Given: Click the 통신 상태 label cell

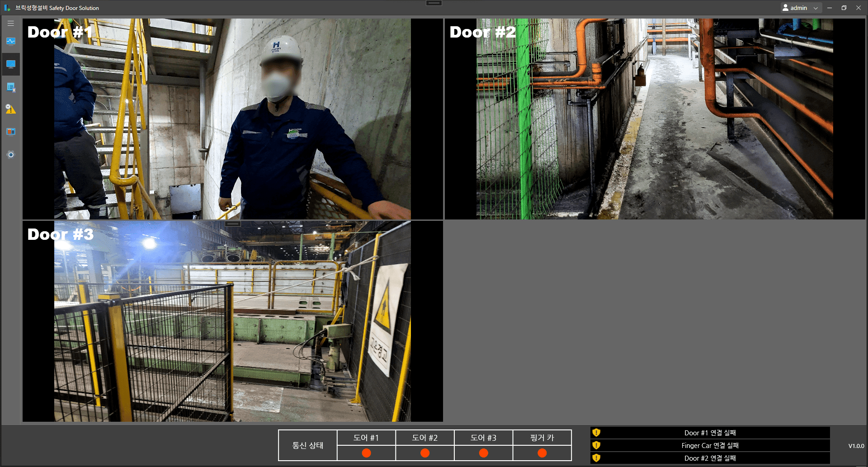Looking at the screenshot, I should (307, 445).
